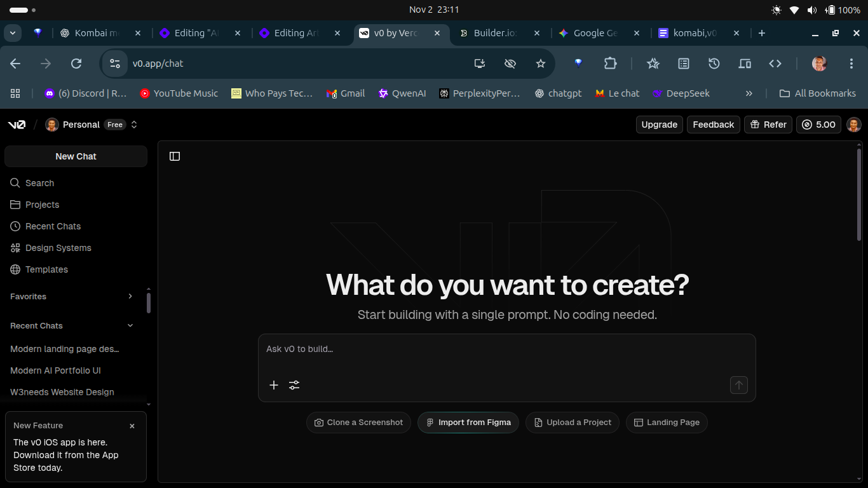
Task: Collapse the Recent Chats section
Action: pos(130,326)
